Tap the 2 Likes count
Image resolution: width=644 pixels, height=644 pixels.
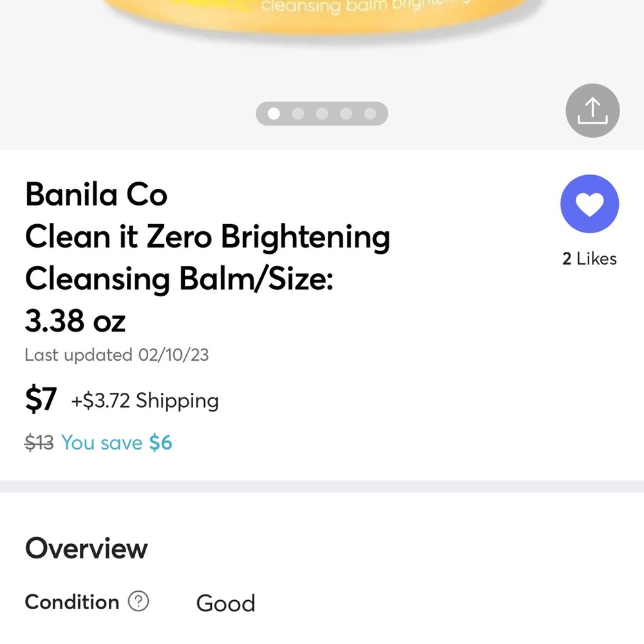pyautogui.click(x=589, y=259)
